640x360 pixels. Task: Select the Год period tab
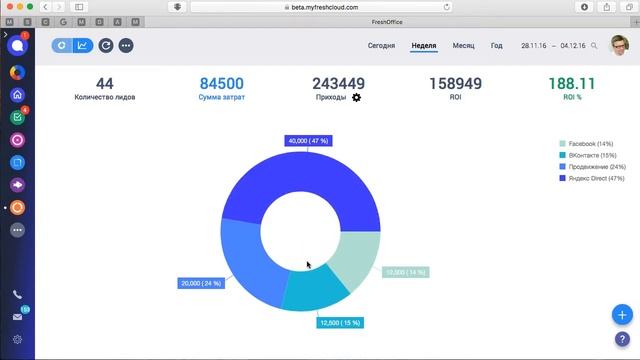pyautogui.click(x=496, y=46)
